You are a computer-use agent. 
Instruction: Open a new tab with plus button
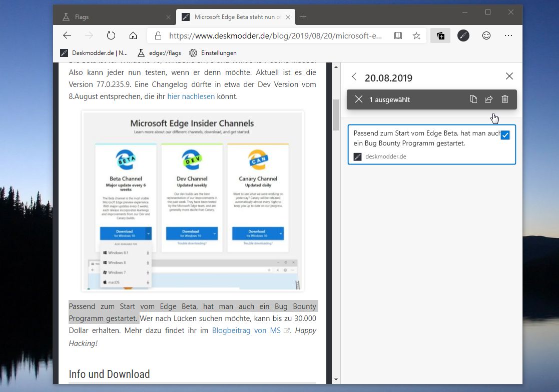point(303,16)
